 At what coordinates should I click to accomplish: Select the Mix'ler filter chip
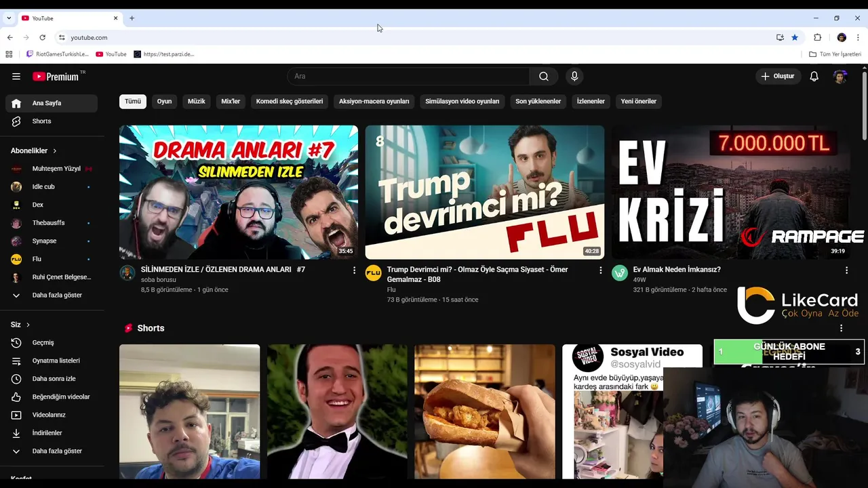231,102
